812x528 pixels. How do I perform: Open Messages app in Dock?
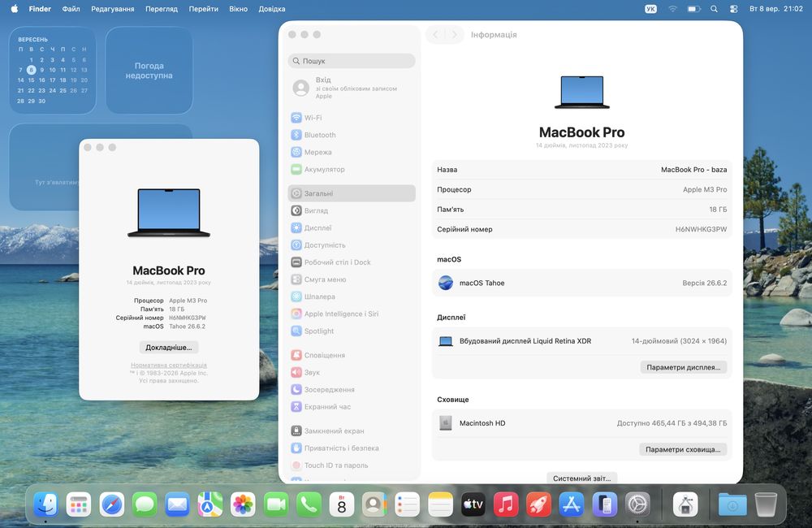point(145,504)
